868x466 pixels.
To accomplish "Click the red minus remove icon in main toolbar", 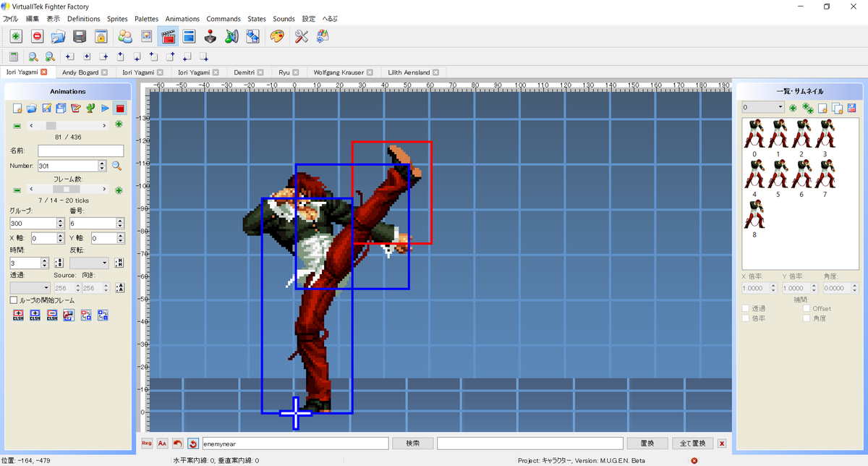I will [37, 36].
